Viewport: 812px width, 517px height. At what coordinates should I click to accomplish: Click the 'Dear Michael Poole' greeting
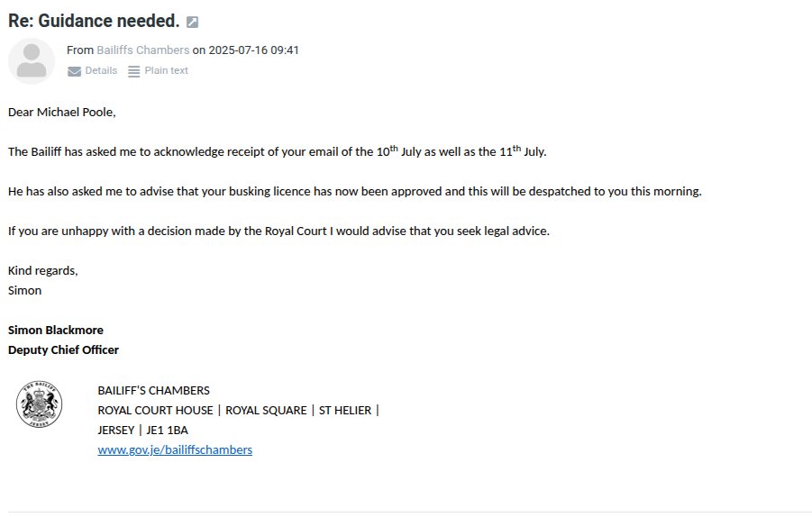point(62,113)
